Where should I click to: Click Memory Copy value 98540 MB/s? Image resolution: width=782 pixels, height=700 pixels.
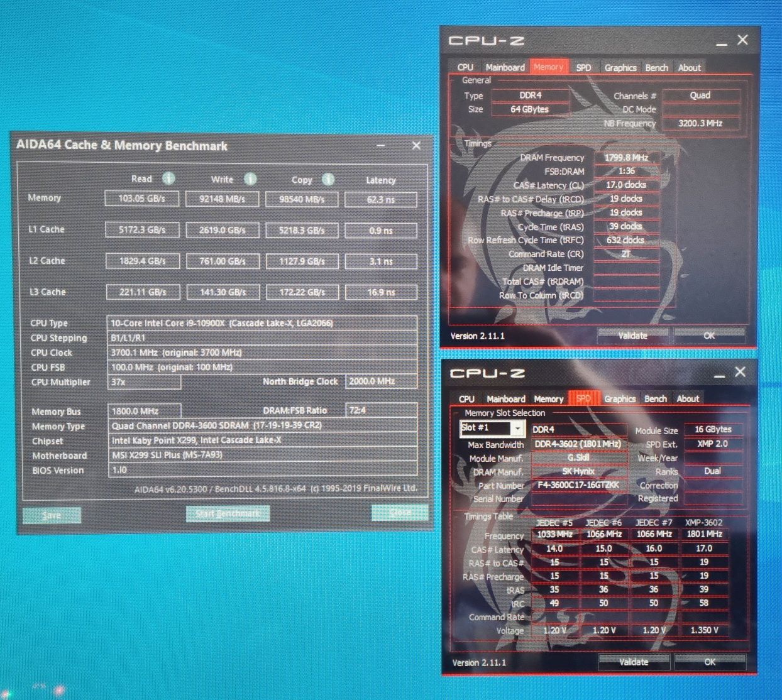302,199
